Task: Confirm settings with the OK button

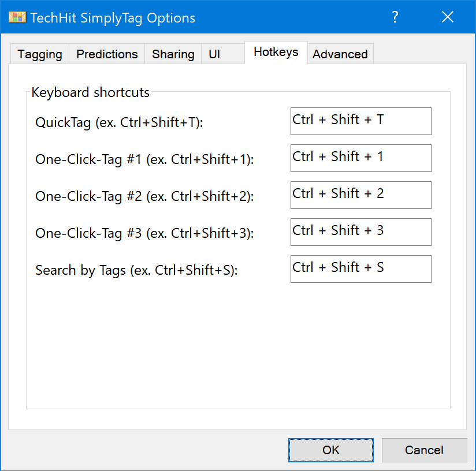Action: pyautogui.click(x=331, y=450)
